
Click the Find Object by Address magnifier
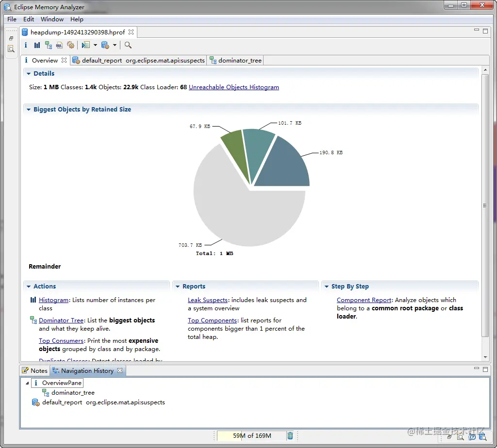coord(128,45)
